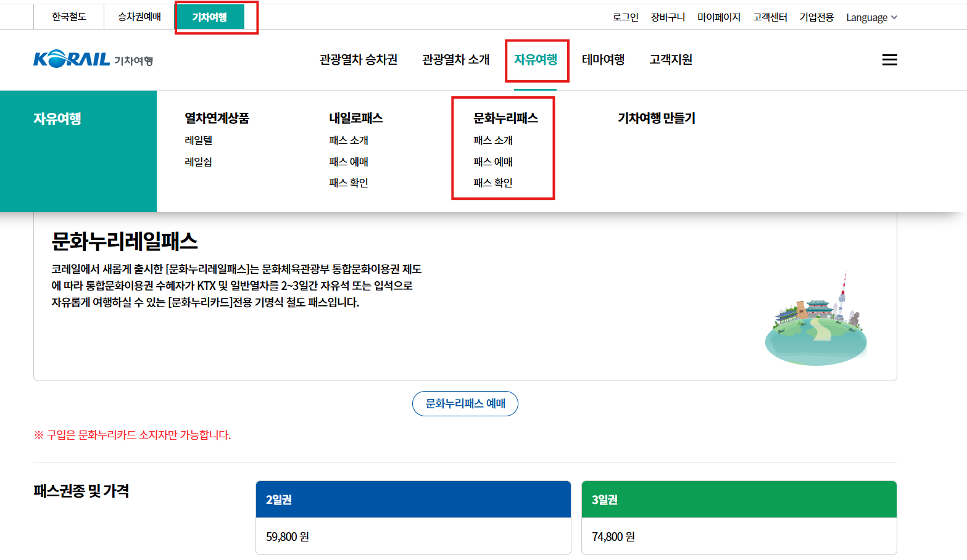The height and width of the screenshot is (560, 967).
Task: Select 패스 예매 under 내일로패스
Action: 349,162
